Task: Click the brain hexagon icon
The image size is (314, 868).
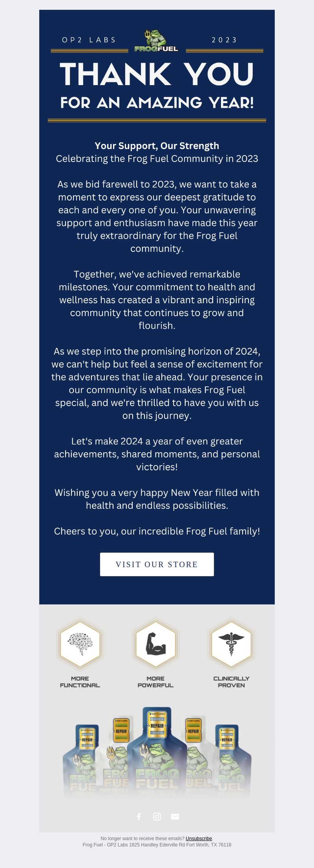Action: click(x=80, y=644)
